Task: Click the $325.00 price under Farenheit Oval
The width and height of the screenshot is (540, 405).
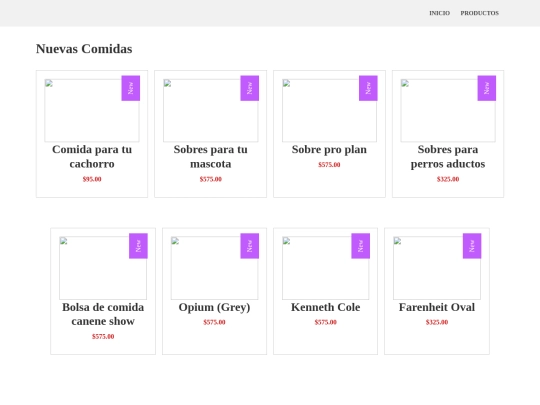Action: point(437,322)
